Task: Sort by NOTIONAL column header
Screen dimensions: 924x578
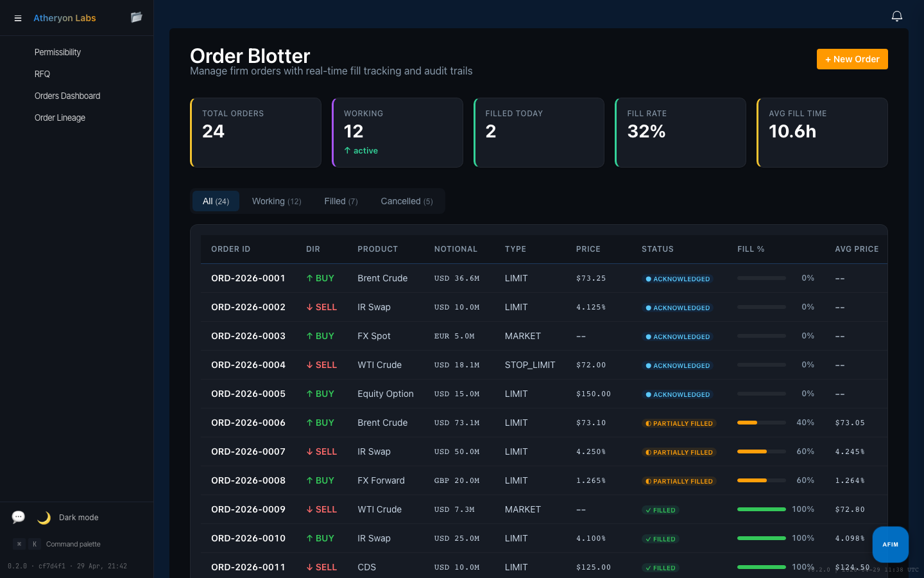Action: pyautogui.click(x=456, y=249)
